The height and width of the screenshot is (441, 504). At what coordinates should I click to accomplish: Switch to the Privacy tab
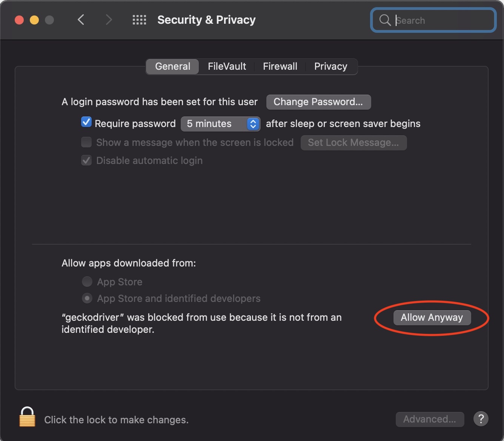pyautogui.click(x=330, y=66)
